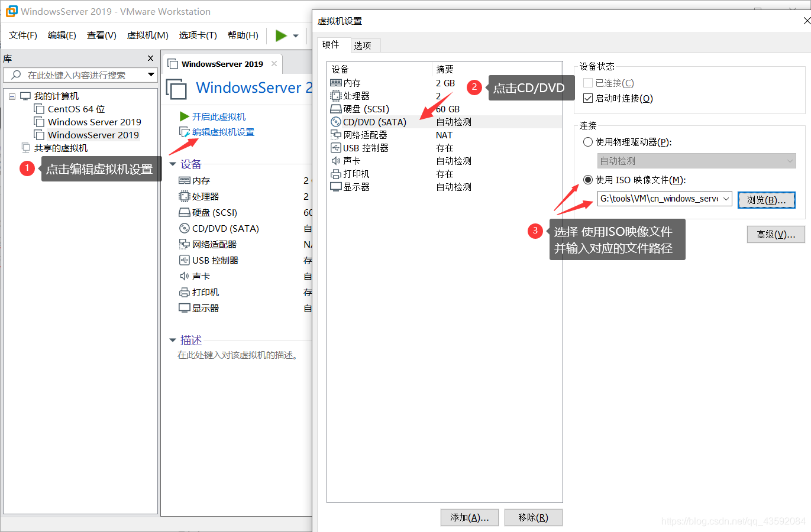Viewport: 811px width, 532px height.
Task: Click 声卡 speaker icon in VM summary
Action: tap(184, 276)
